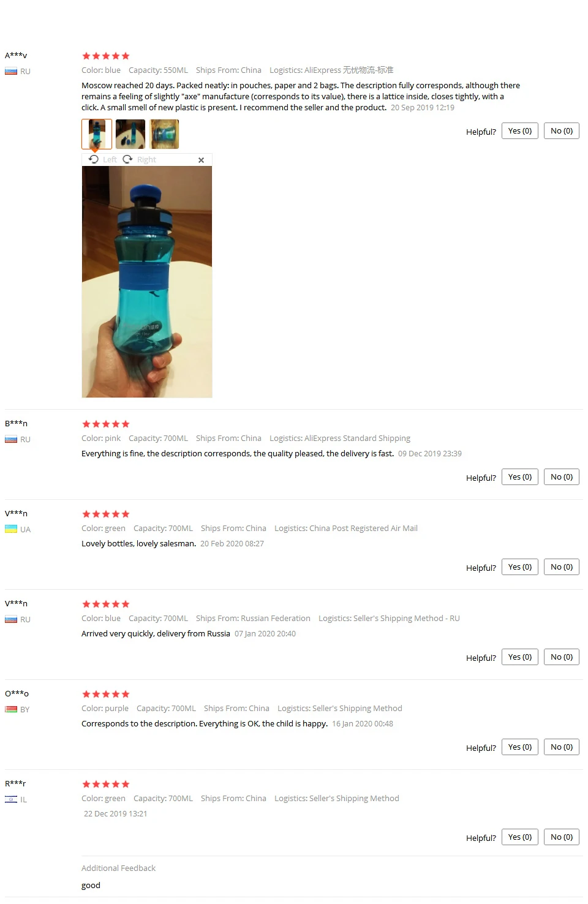Vote No on the 'Lovely bottles' review
Viewport: 588px width, 904px height.
tap(562, 567)
